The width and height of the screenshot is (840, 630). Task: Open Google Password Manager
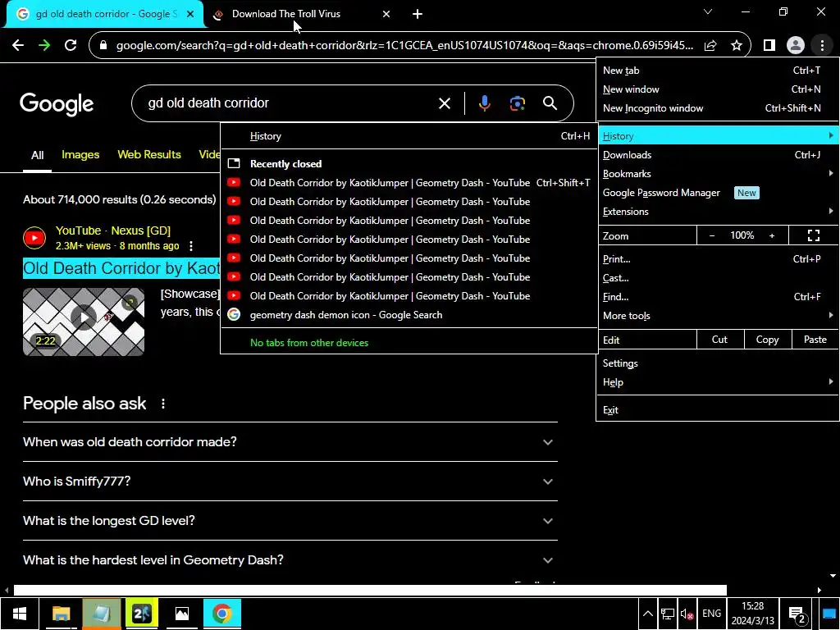(x=717, y=193)
